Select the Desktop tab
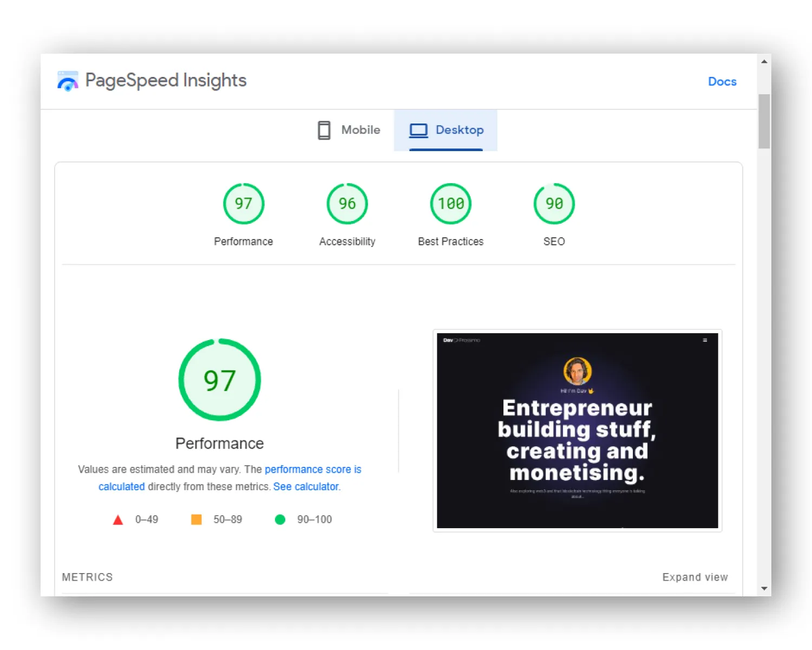812x650 pixels. (x=446, y=131)
